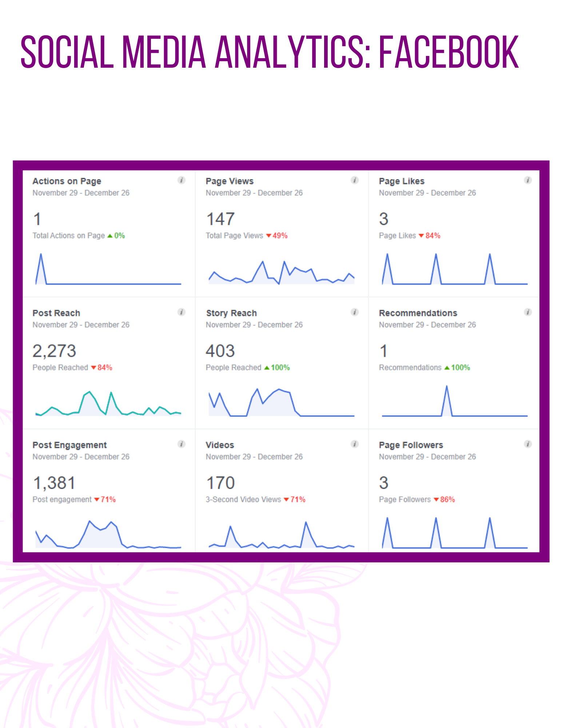Click the green Post Reach line chart
Image resolution: width=562 pixels, height=728 pixels.
tap(108, 404)
